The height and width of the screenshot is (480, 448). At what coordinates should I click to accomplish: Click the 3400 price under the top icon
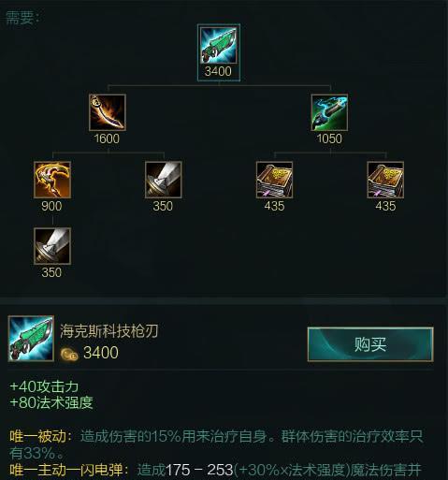pos(218,71)
